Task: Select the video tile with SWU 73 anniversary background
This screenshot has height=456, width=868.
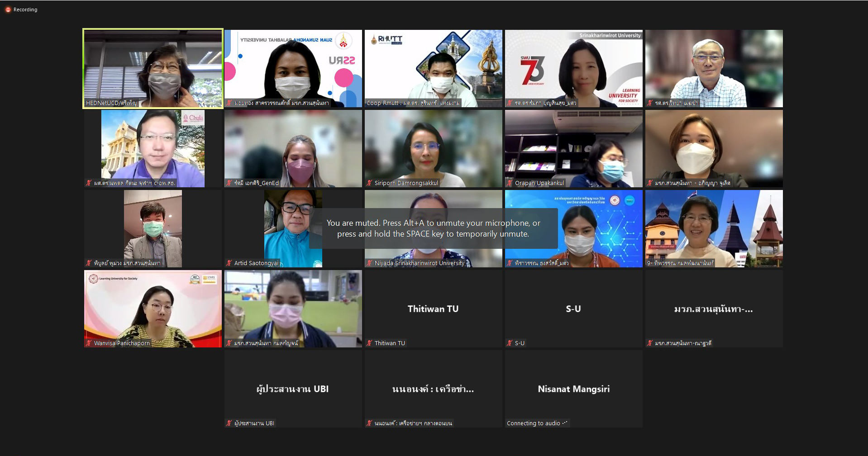Action: coord(573,68)
